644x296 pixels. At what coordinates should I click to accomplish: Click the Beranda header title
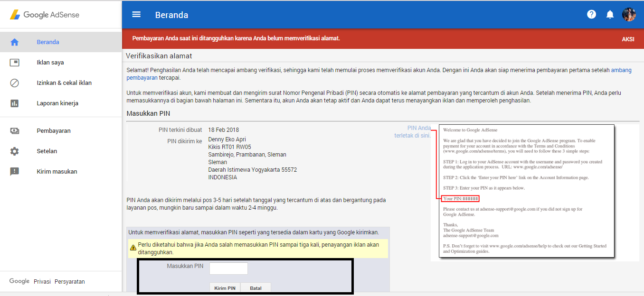point(171,15)
